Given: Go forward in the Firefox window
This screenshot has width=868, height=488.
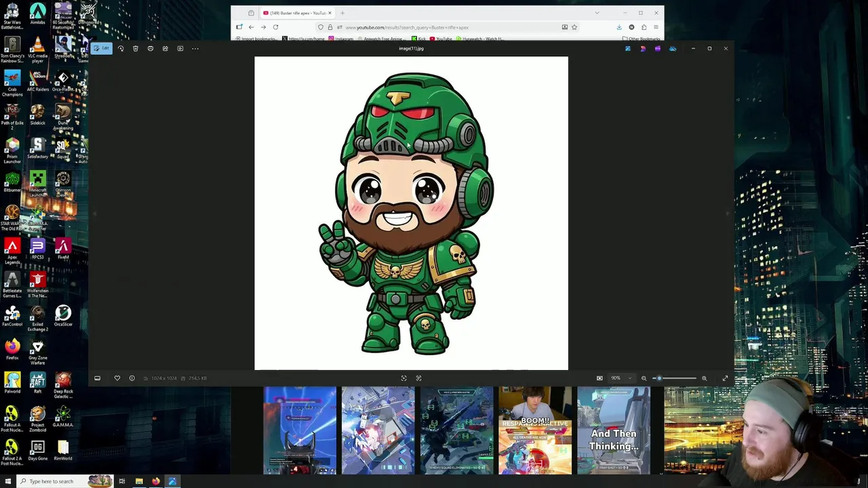Looking at the screenshot, I should (x=263, y=27).
